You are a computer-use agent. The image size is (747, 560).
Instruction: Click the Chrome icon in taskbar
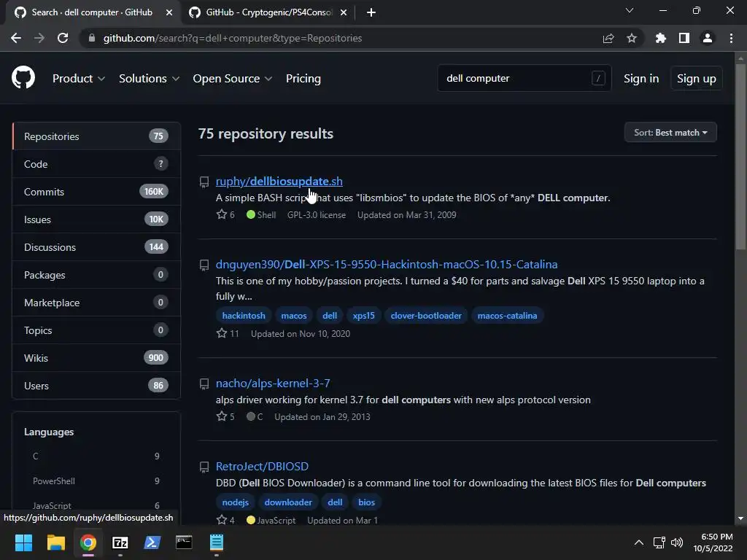click(88, 542)
